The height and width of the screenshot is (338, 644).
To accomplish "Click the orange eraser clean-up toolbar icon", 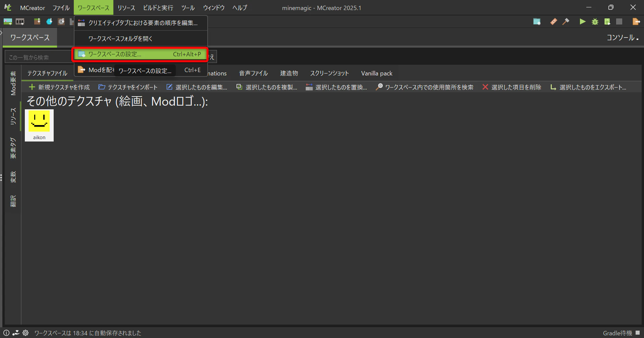I will (554, 22).
